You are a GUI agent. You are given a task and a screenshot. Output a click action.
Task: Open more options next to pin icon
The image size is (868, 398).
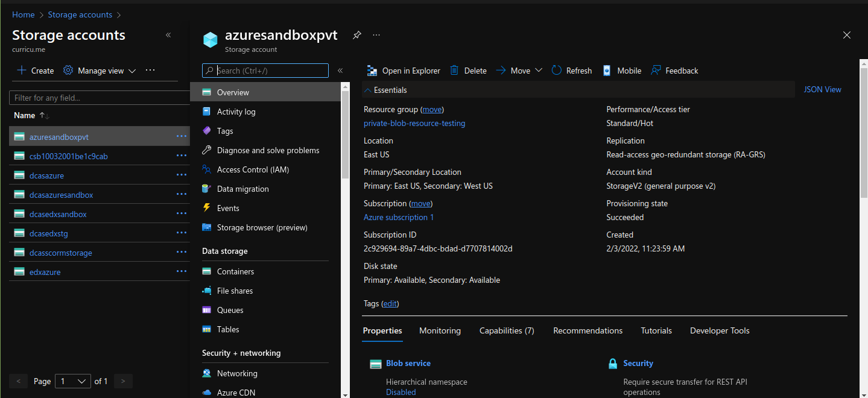click(376, 35)
